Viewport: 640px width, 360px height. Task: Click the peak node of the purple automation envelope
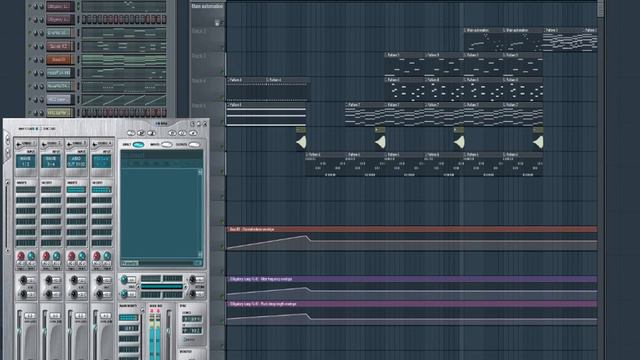coord(307,288)
